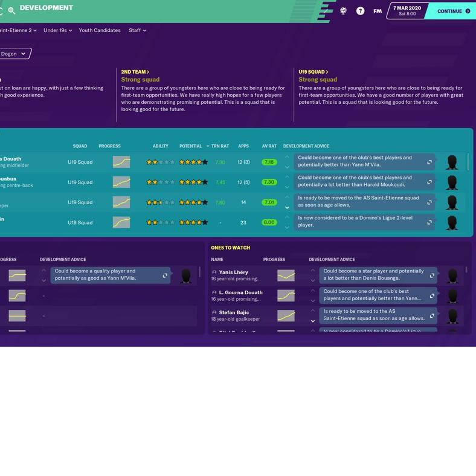The image size is (476, 476).
Task: Click the globe world icon in top bar
Action: tap(343, 11)
